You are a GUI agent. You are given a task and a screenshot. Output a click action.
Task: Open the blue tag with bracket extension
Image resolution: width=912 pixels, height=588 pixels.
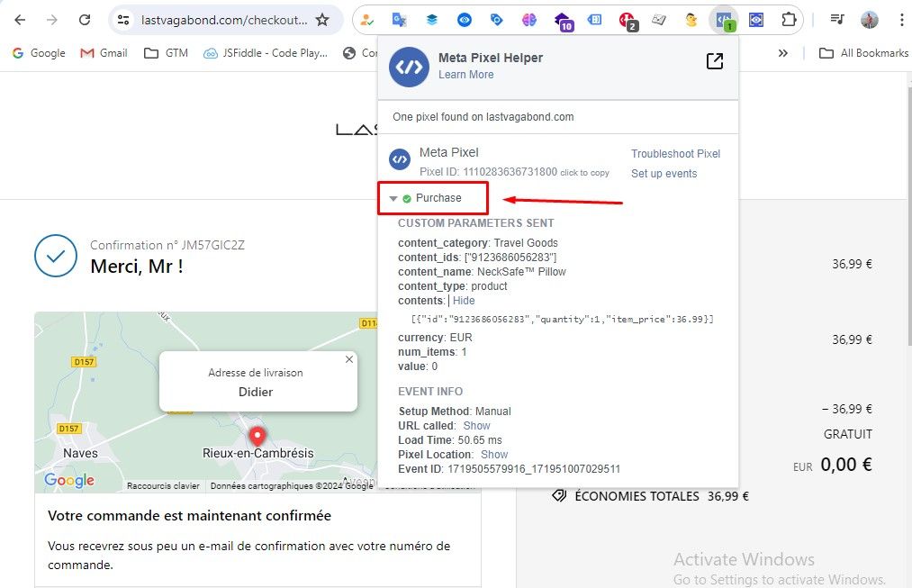tap(594, 20)
